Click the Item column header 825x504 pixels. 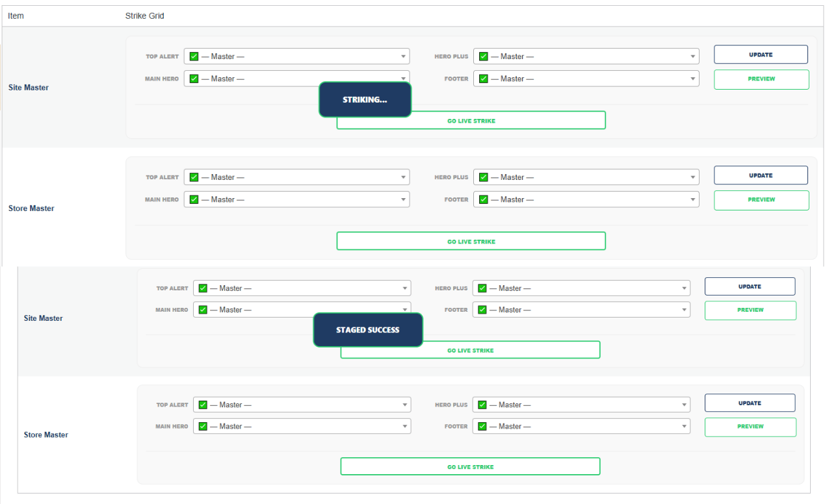[16, 16]
